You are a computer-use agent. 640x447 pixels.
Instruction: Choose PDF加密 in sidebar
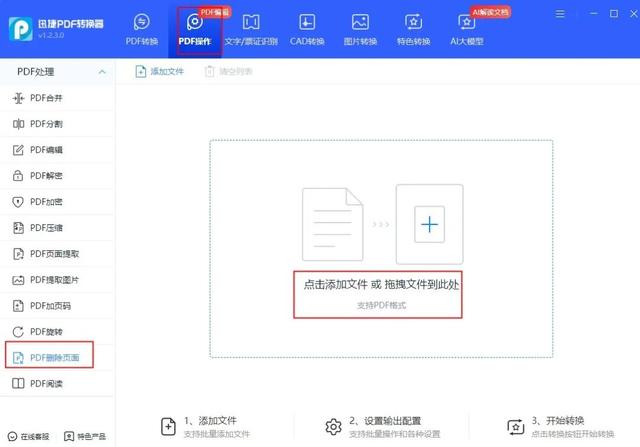57,202
